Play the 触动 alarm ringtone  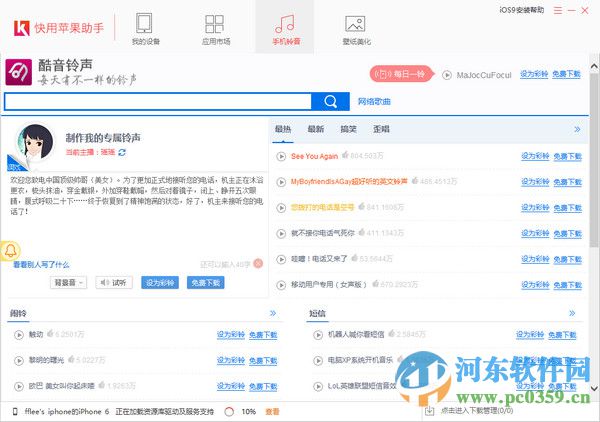tap(19, 335)
